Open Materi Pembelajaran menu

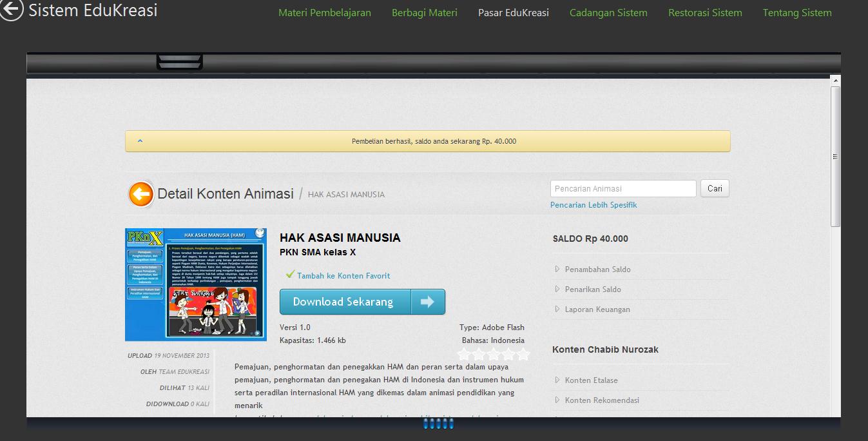[x=325, y=12]
